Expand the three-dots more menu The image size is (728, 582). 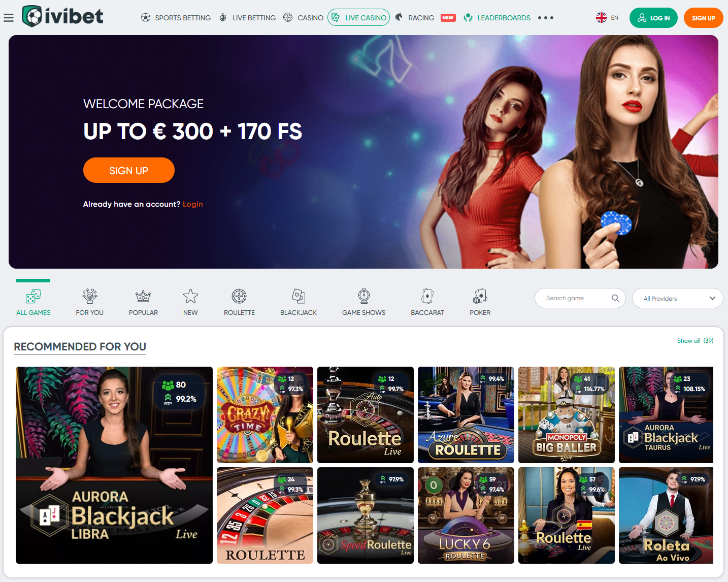[x=546, y=18]
